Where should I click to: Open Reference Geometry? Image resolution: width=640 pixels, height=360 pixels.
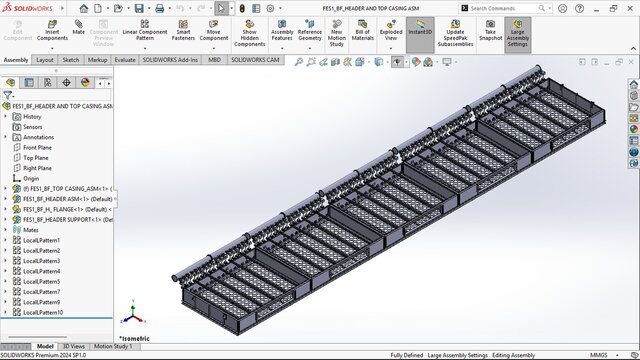pos(310,31)
